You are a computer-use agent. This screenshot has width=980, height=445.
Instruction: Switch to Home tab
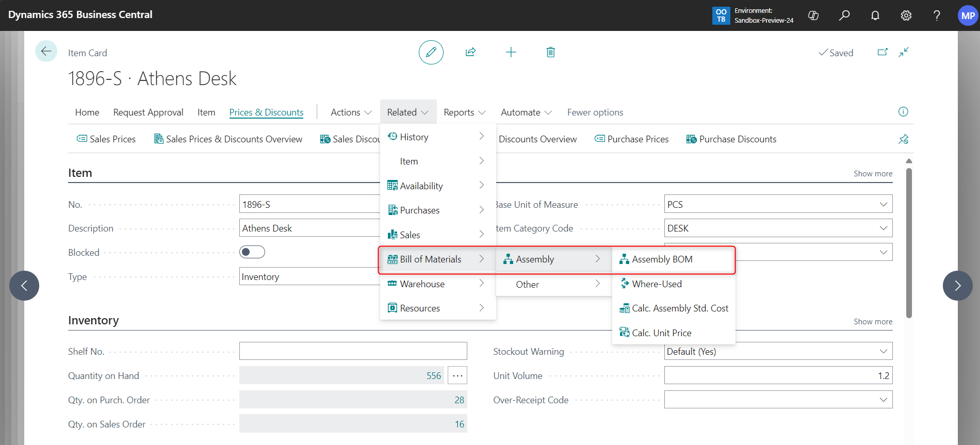pos(87,112)
